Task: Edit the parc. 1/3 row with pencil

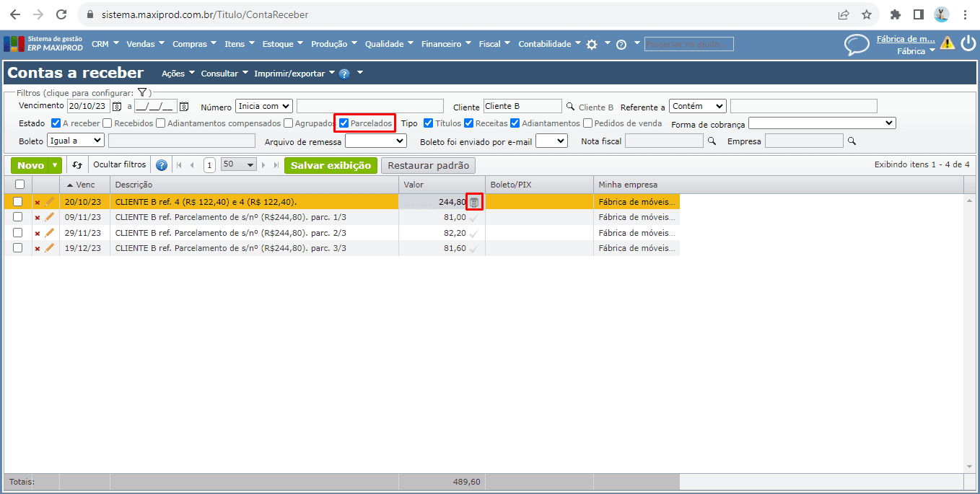Action: (49, 217)
